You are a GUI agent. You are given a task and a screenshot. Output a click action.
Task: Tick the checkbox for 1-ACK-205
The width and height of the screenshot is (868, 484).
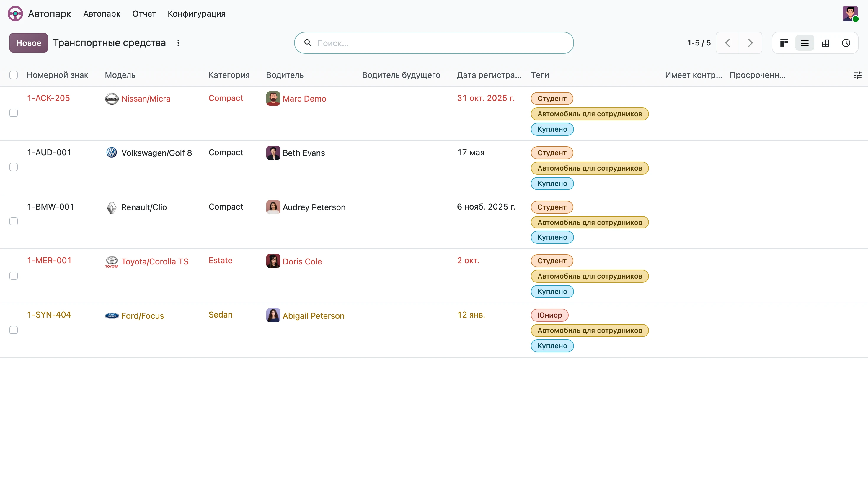coord(14,113)
